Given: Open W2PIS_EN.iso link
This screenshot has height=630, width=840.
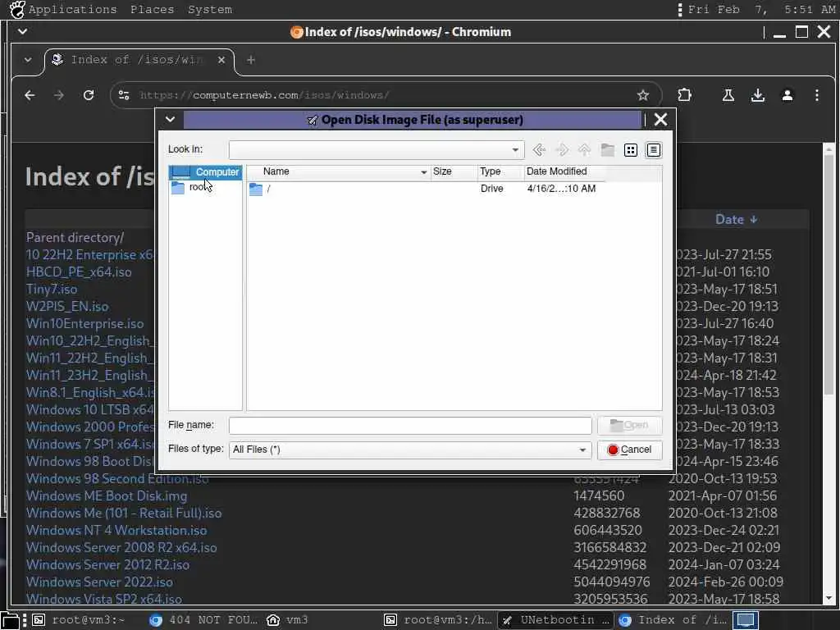Looking at the screenshot, I should (x=67, y=307).
